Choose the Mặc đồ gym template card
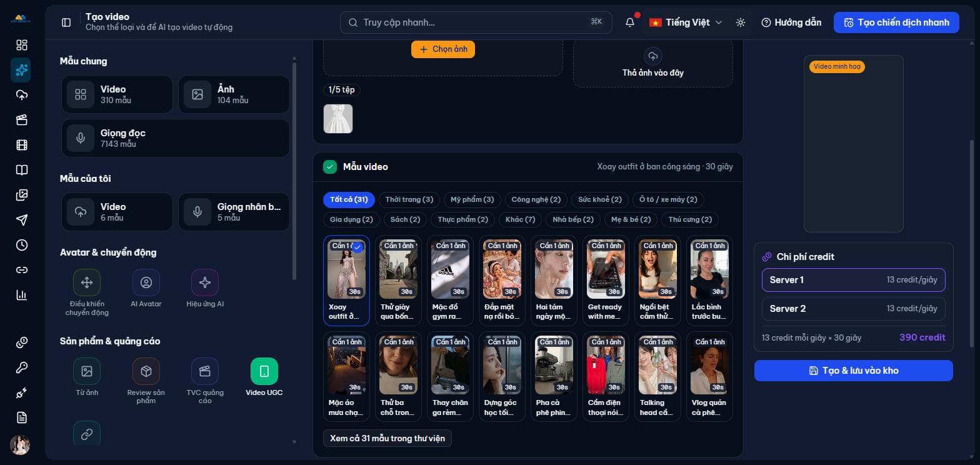 click(450, 280)
